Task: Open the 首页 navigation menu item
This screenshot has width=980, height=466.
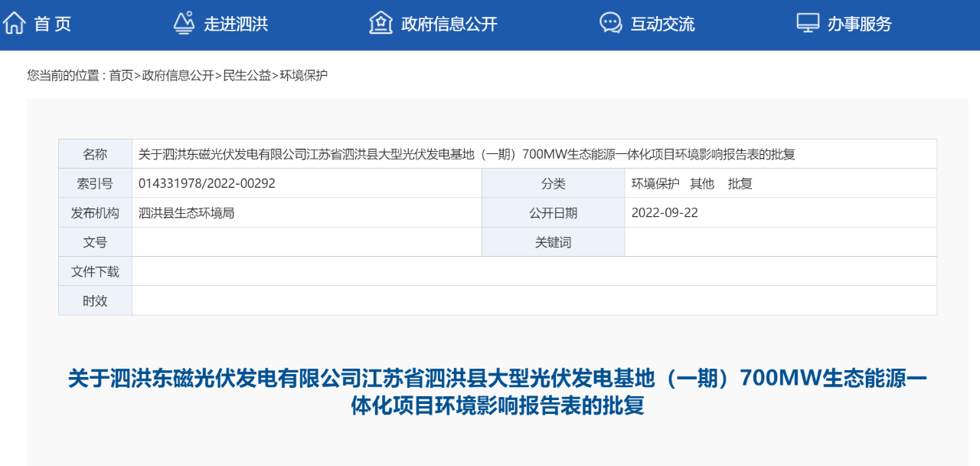Action: pos(53,24)
